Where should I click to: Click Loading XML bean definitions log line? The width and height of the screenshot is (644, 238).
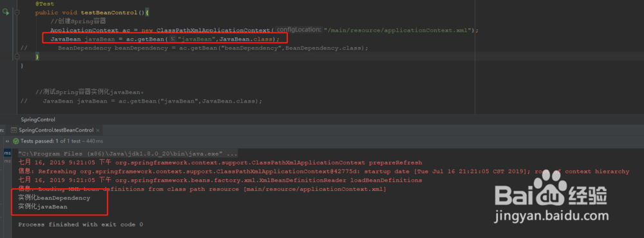point(202,189)
